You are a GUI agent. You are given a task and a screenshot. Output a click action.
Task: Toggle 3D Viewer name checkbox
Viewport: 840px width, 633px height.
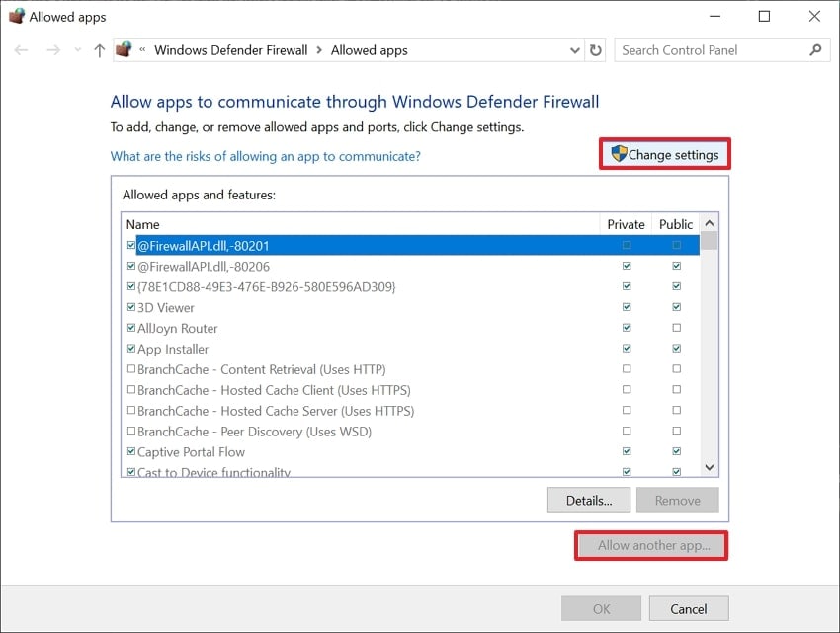pyautogui.click(x=131, y=307)
